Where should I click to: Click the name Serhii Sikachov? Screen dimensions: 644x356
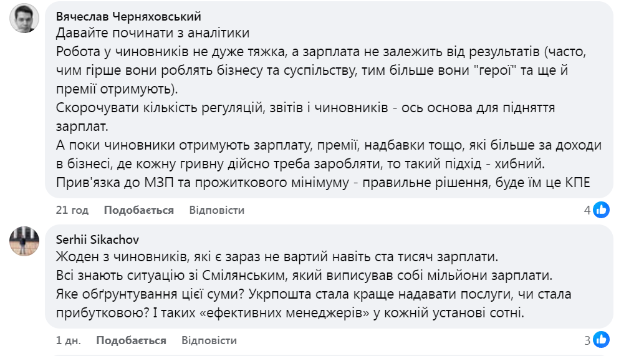97,239
